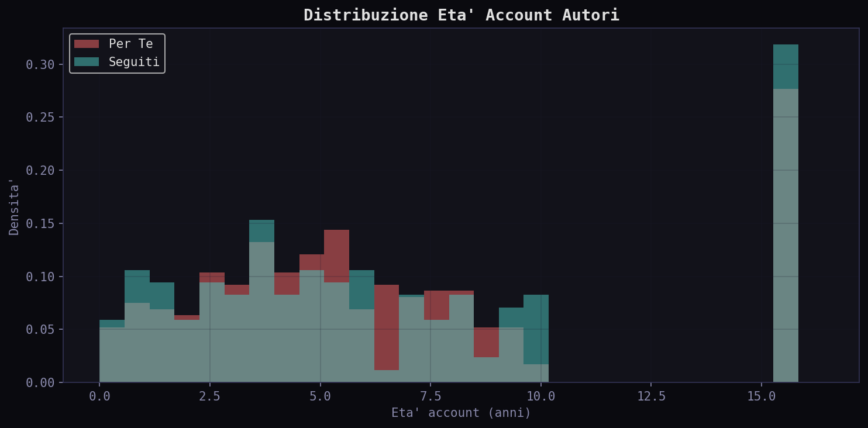Click the teal Seguiti legend swatch
The image size is (868, 428).
pos(87,62)
